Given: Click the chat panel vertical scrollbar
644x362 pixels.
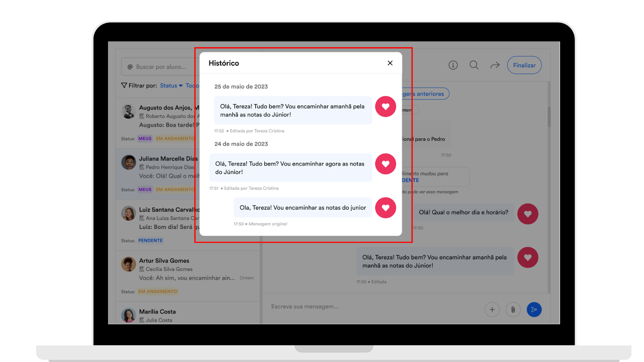Looking at the screenshot, I should [x=549, y=117].
